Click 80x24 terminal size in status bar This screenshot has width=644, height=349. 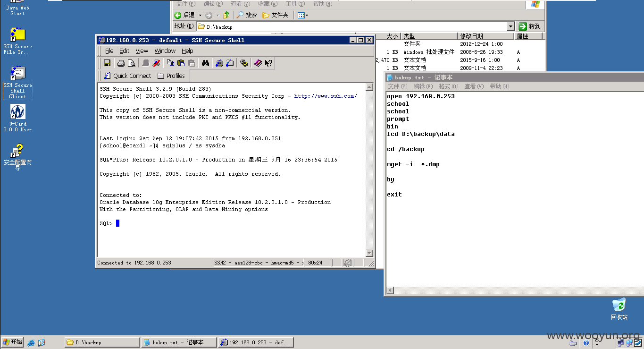[x=318, y=263]
